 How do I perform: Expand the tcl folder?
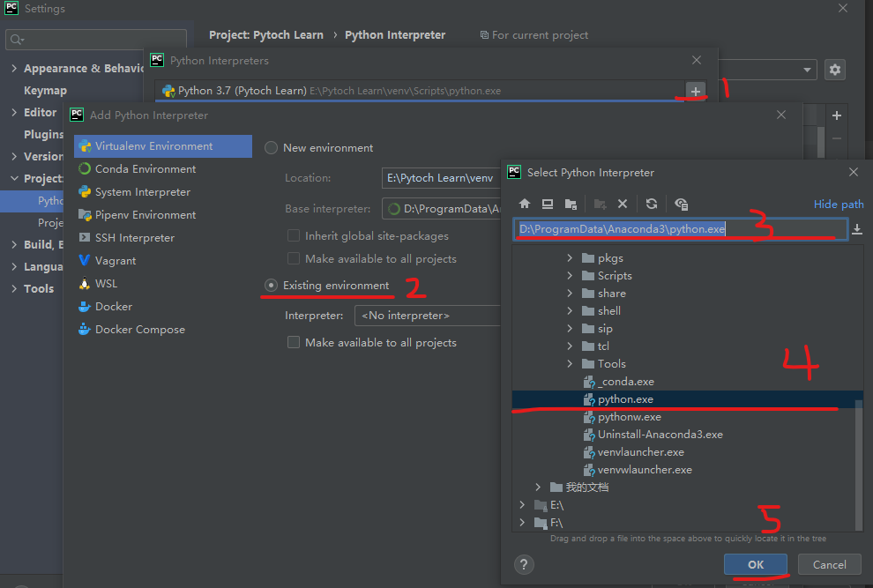[x=570, y=346]
